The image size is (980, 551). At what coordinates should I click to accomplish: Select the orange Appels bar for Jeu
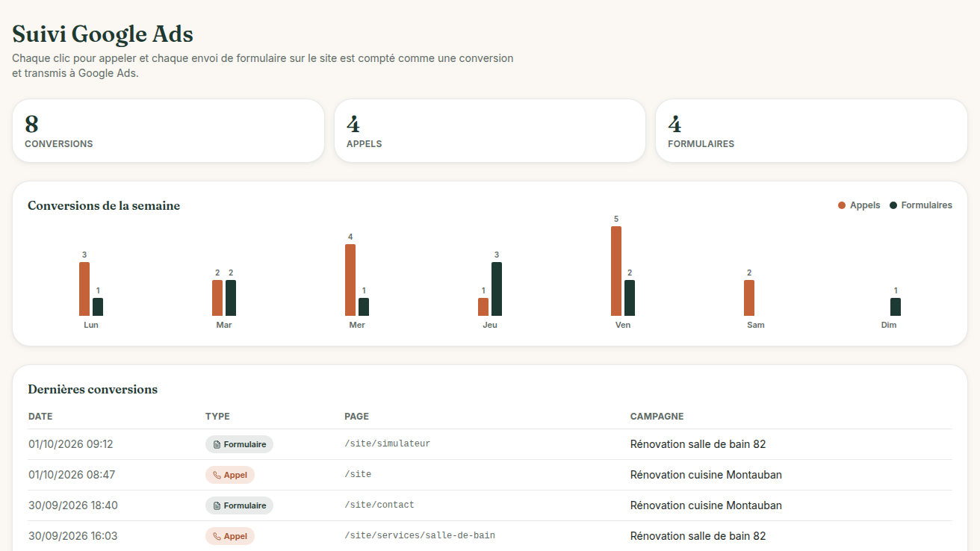tap(483, 307)
